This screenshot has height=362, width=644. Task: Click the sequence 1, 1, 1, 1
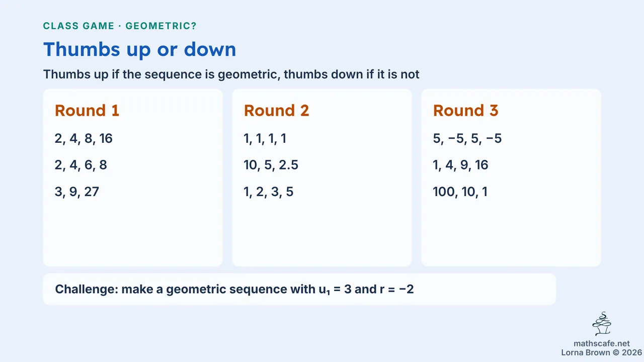tap(265, 139)
